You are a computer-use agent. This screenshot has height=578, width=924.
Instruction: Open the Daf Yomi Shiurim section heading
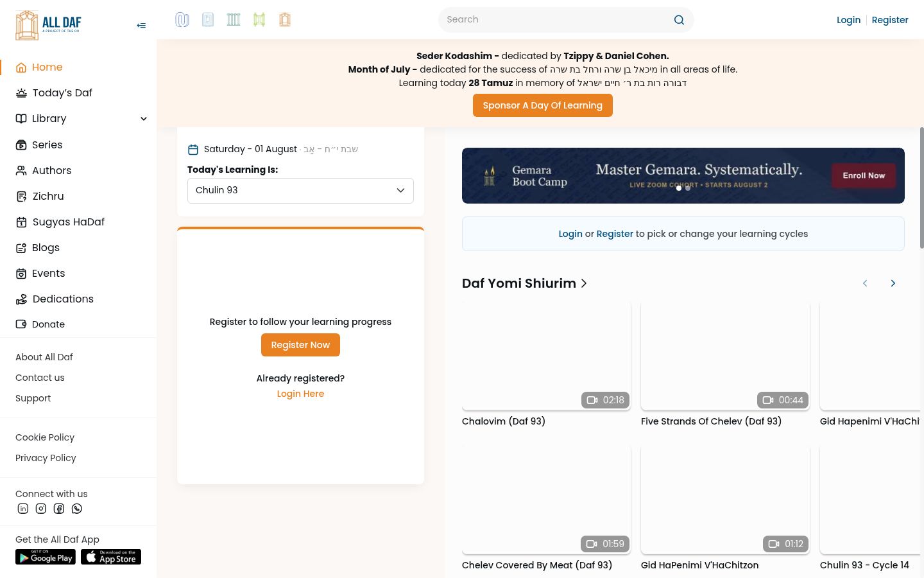point(524,283)
